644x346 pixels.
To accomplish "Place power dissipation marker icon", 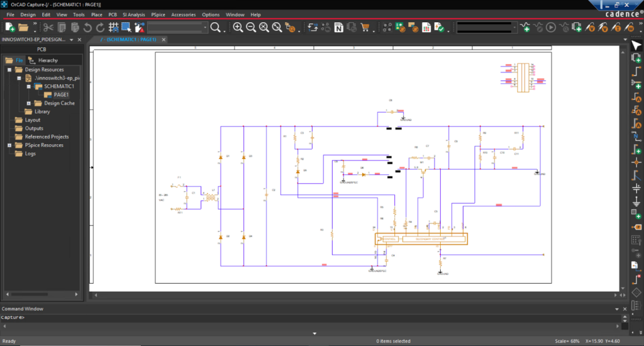I will pyautogui.click(x=629, y=28).
